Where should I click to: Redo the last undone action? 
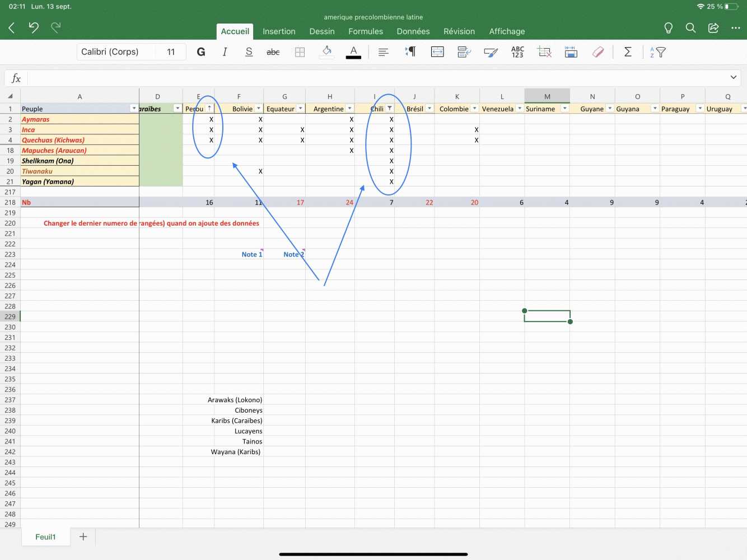(56, 27)
